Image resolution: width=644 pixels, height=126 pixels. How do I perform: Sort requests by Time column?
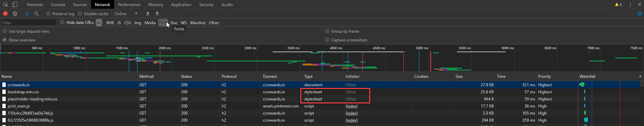516,76
